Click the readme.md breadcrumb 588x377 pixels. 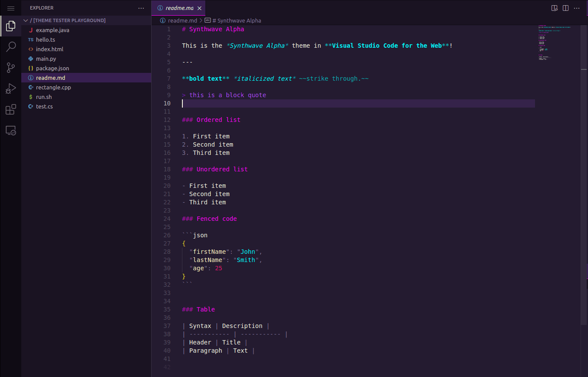(178, 20)
